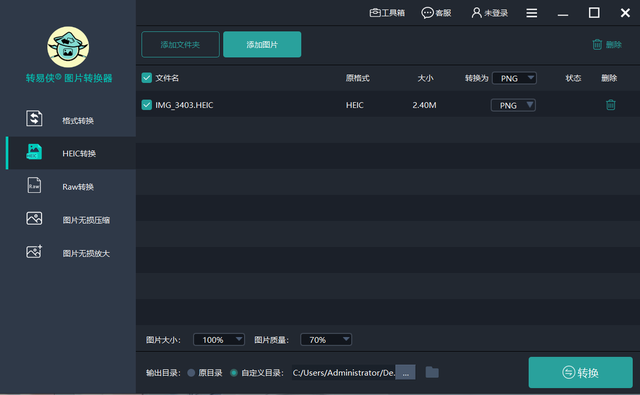
Task: Open image quality 70% dropdown
Action: coord(326,340)
